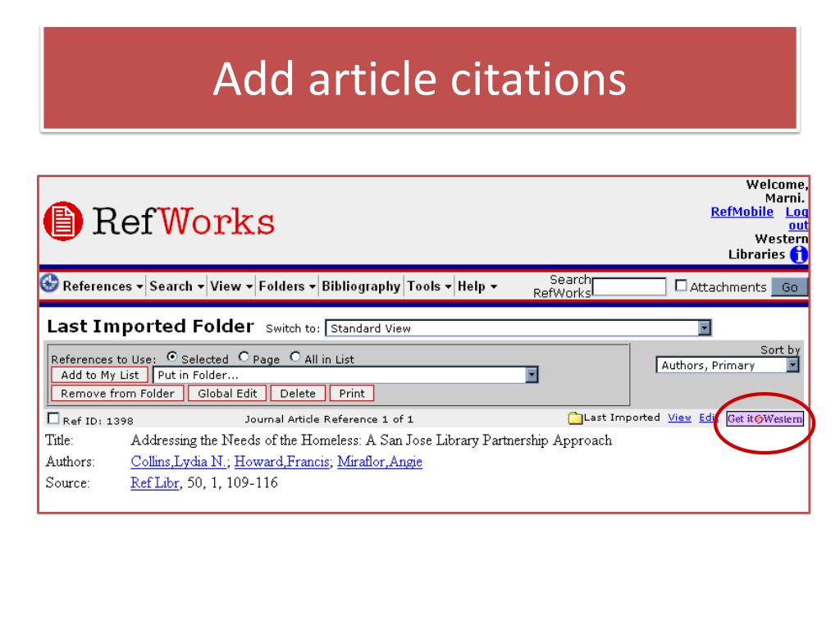Open the Switch to Standard View dropdown
This screenshot has width=840, height=630.
pos(518,328)
